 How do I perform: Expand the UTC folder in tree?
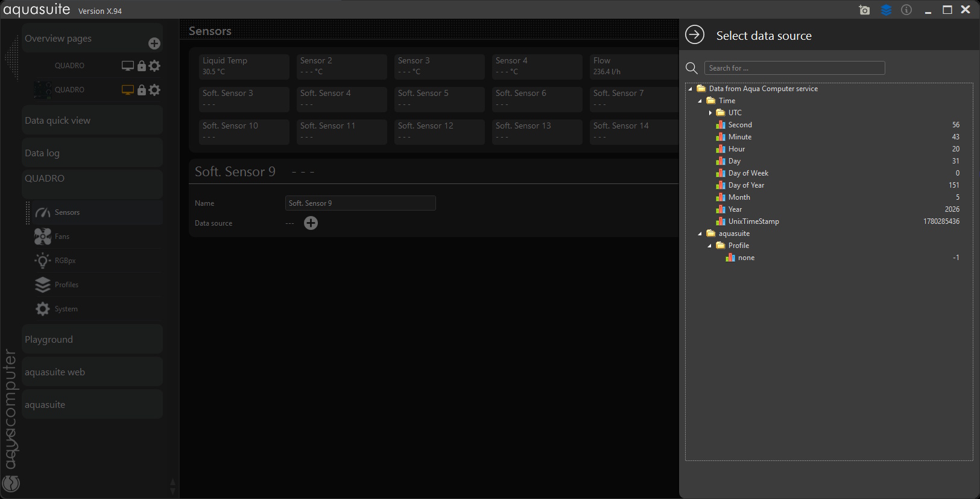[710, 113]
